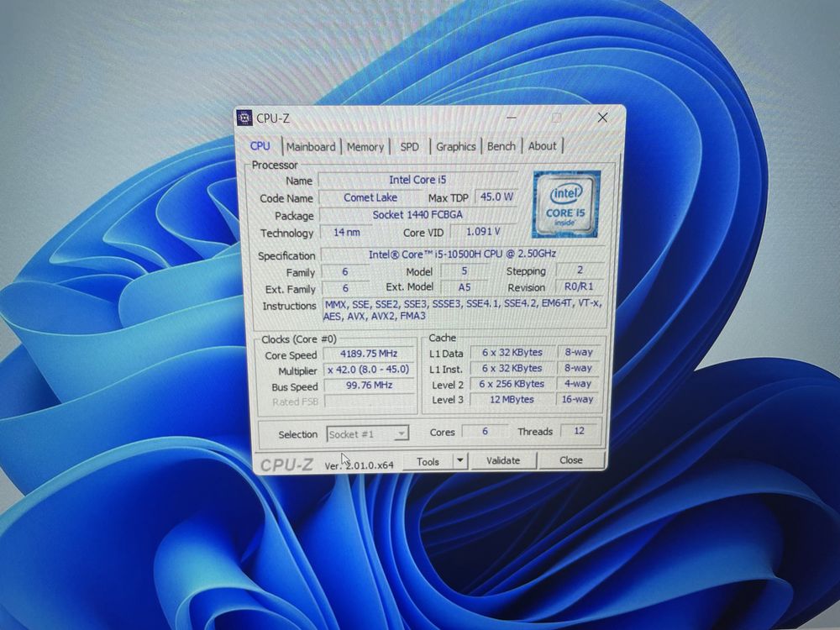Click the Level 3 associativity '16-way'

click(578, 399)
